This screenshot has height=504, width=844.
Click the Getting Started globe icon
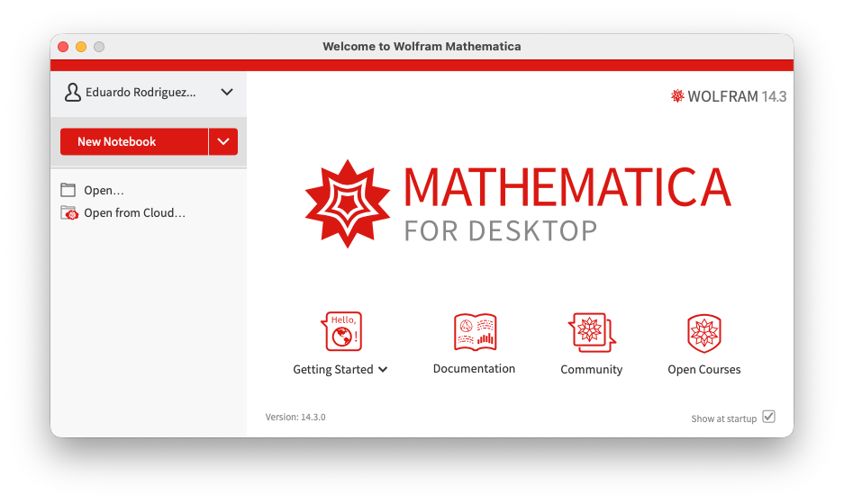point(341,331)
